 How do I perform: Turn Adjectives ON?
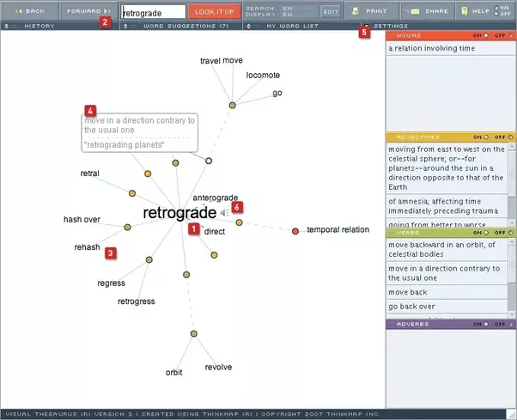(x=486, y=137)
